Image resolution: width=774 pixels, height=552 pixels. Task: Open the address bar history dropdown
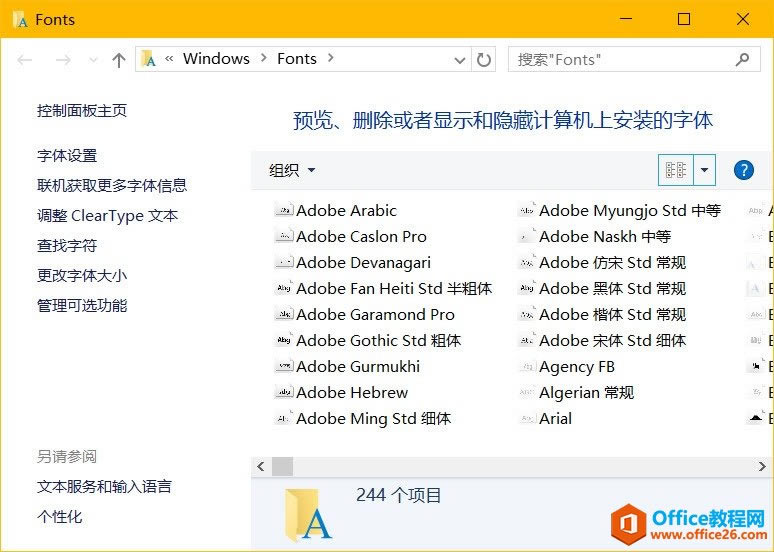pos(460,60)
